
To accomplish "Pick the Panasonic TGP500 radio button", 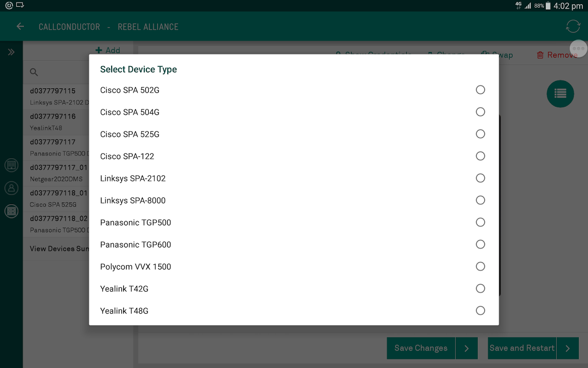I will tap(481, 222).
